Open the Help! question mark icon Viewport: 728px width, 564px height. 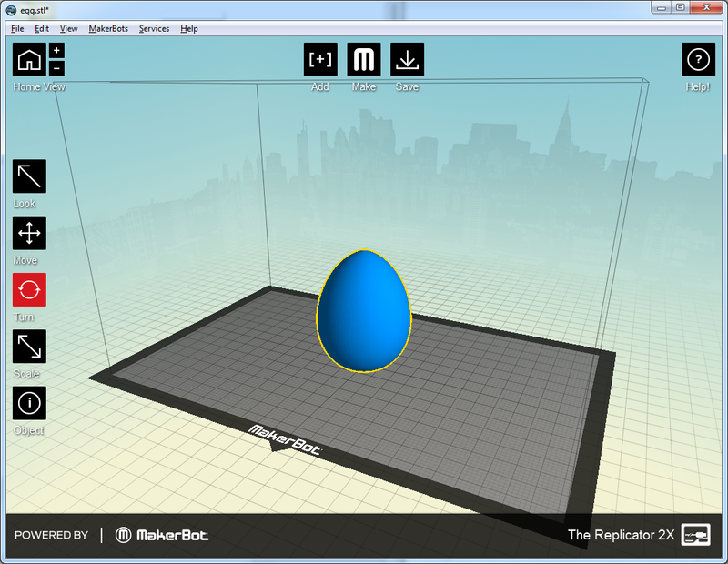698,59
